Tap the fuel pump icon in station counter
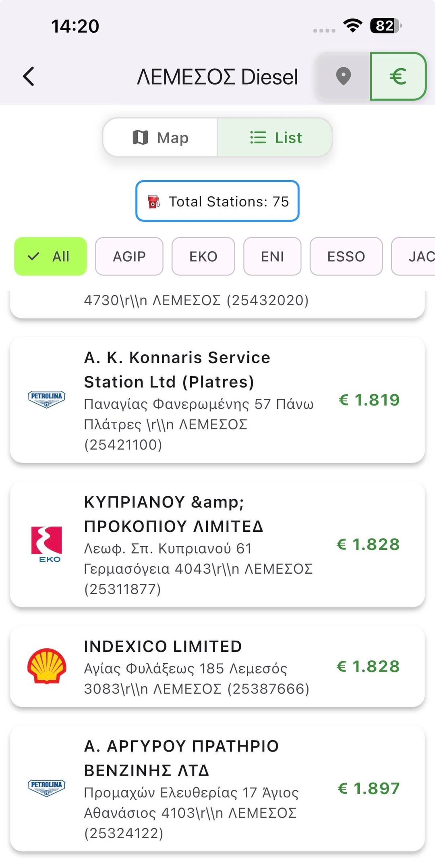This screenshot has width=435, height=868. tap(153, 201)
